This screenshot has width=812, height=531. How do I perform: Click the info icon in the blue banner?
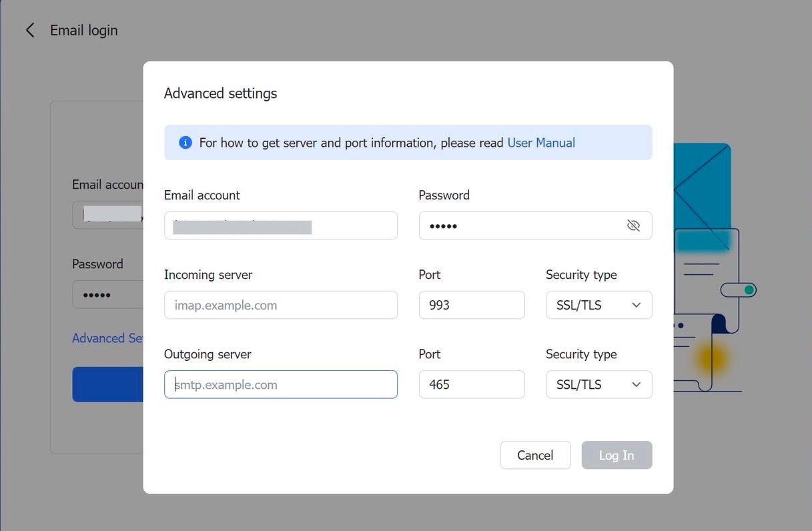[185, 142]
